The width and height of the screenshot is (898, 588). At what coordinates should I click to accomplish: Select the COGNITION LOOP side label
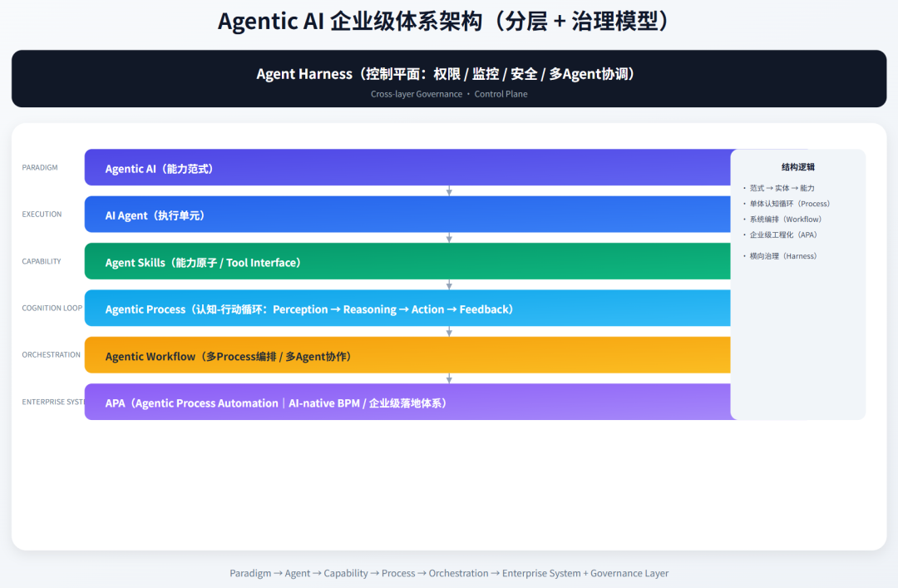52,308
